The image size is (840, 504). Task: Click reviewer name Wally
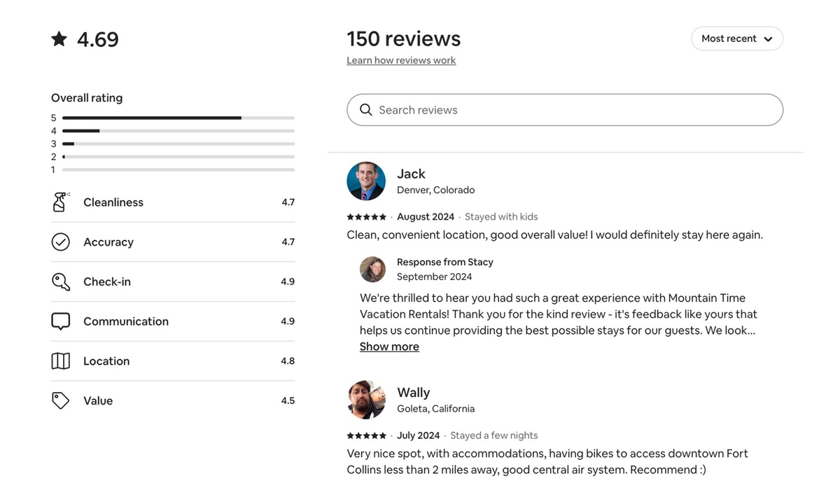(413, 392)
